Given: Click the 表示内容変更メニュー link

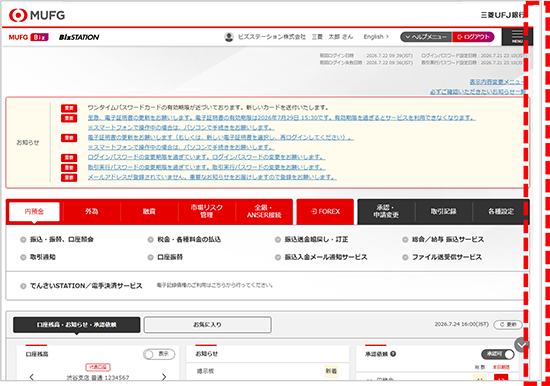Looking at the screenshot, I should point(496,82).
